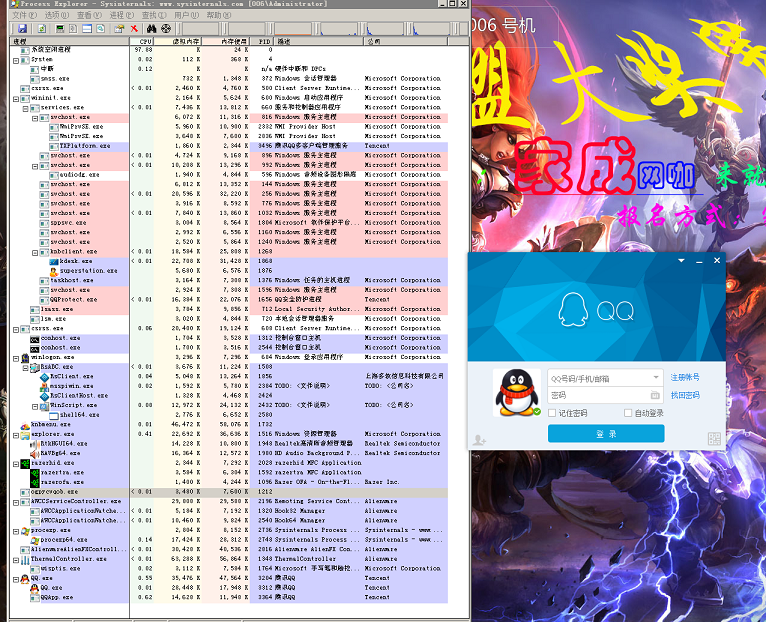Click the RtkNGUI64.exe speaker icon
Viewport: 766px width, 622px height.
35,444
